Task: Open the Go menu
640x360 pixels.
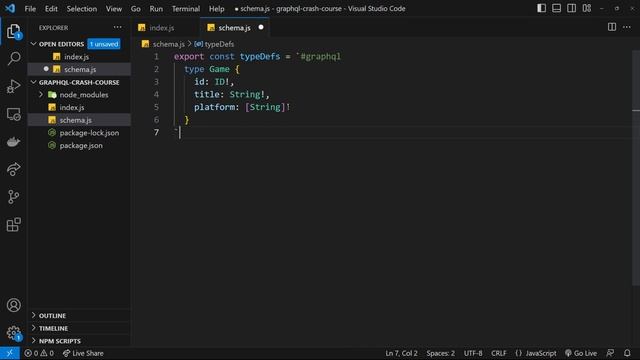Action: 136,9
